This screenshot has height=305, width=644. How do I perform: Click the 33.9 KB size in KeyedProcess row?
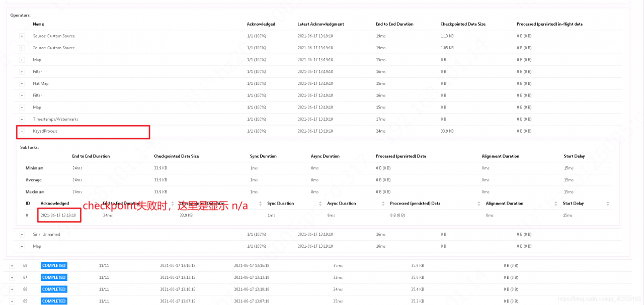447,131
